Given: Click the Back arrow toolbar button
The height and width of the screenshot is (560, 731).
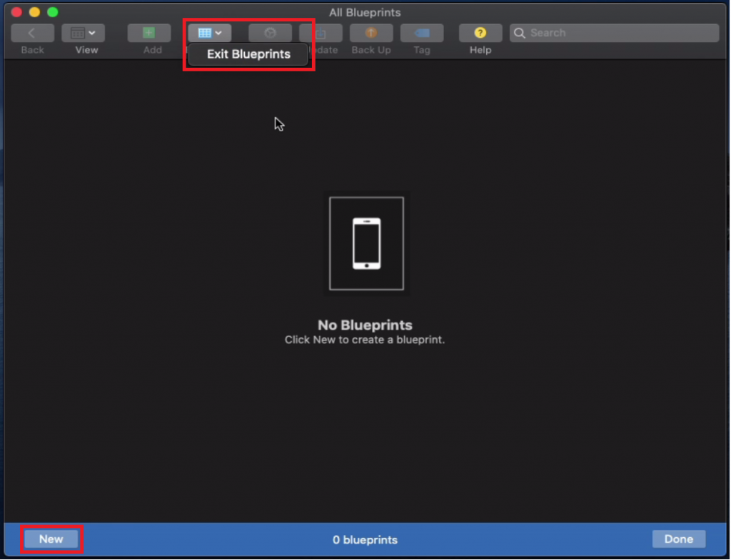Looking at the screenshot, I should [32, 33].
